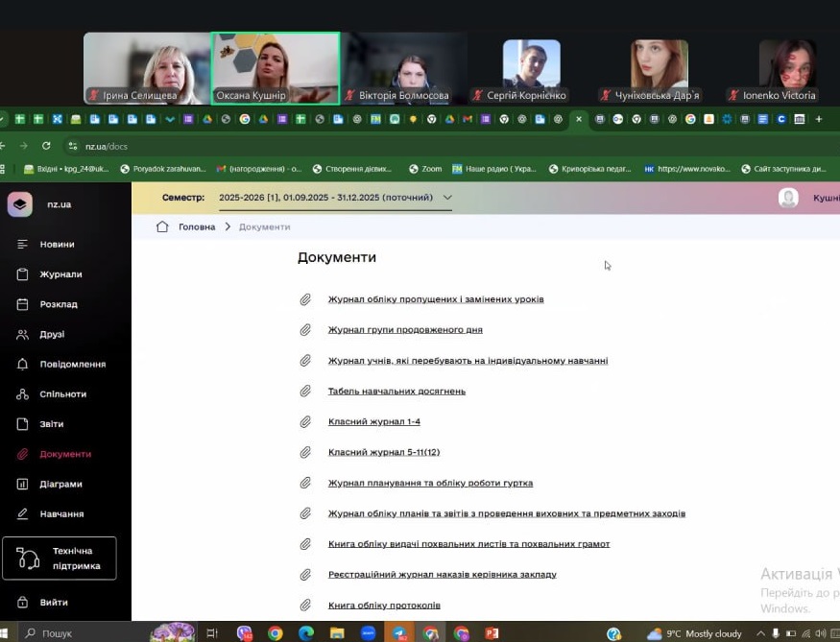The height and width of the screenshot is (642, 840).
Task: Click the Головна breadcrumb link
Action: (196, 227)
